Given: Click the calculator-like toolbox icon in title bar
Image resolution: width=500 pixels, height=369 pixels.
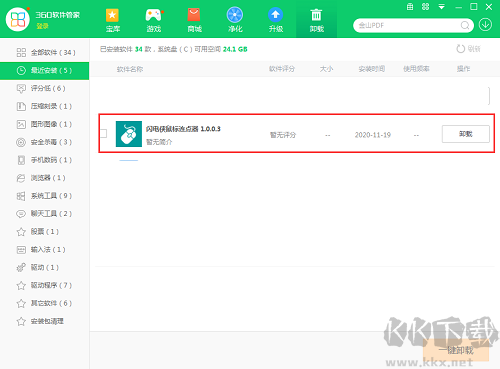Looking at the screenshot, I should coord(410,7).
